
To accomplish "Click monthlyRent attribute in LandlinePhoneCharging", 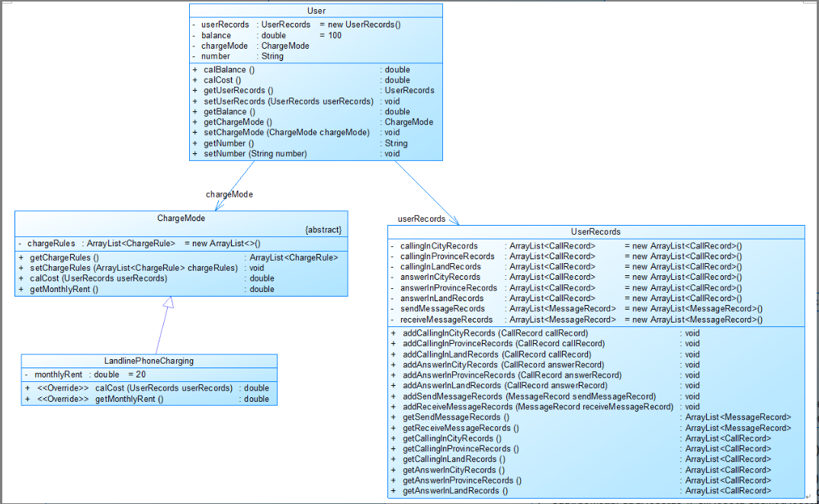I will click(85, 374).
